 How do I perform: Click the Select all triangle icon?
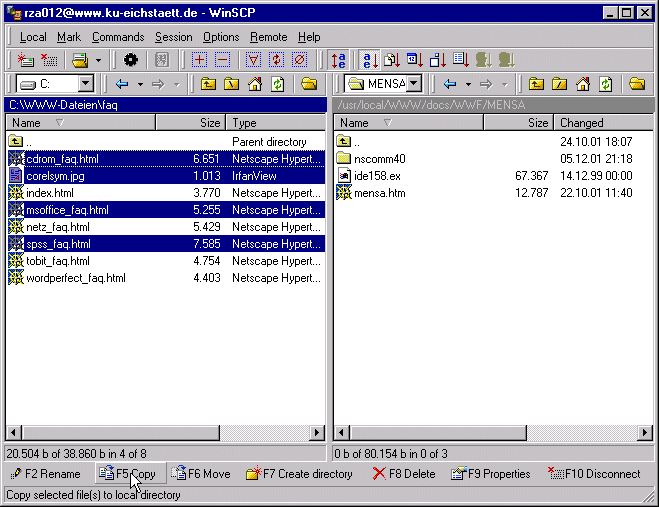click(x=253, y=60)
